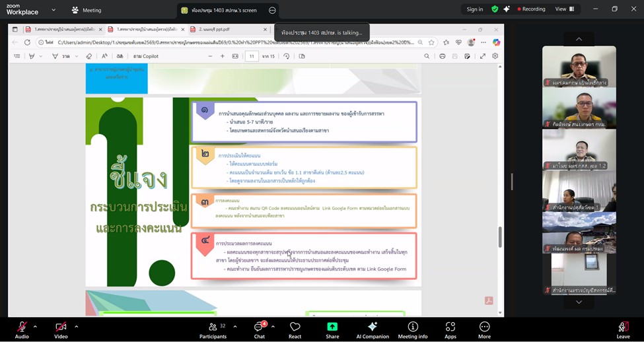Leave the meeting
This screenshot has height=342, width=644.
coord(623,329)
